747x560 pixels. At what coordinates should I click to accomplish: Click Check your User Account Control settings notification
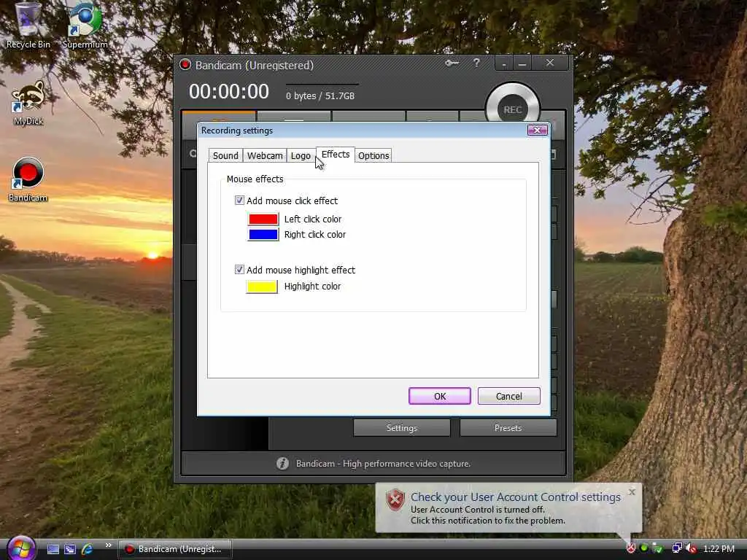(516, 497)
